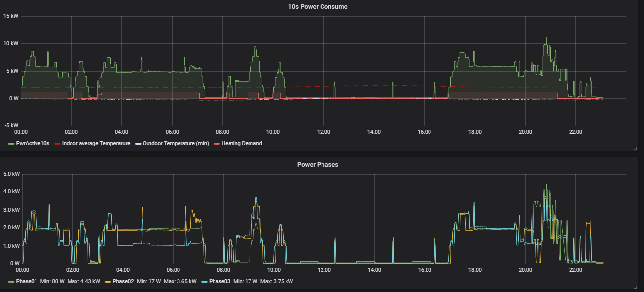The width and height of the screenshot is (644, 292).
Task: Click white swatch beside Outdoor Temperature (min)
Action: tap(138, 144)
